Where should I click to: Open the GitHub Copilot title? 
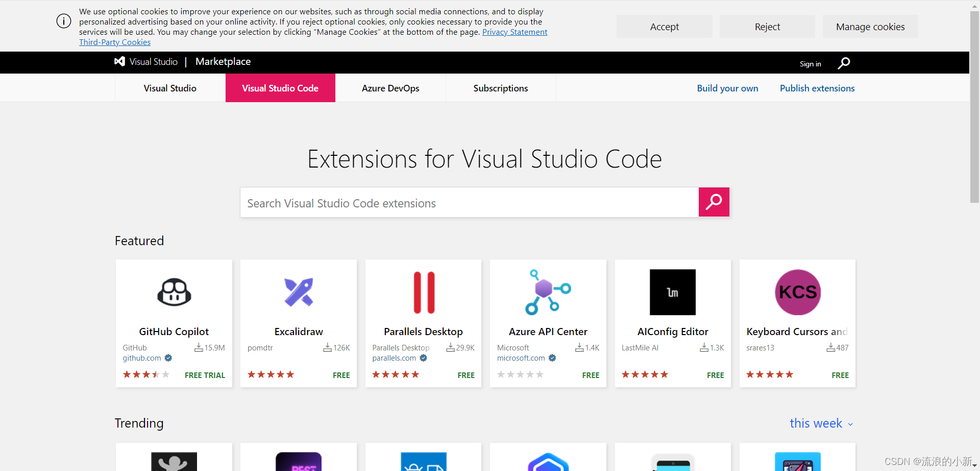[174, 332]
